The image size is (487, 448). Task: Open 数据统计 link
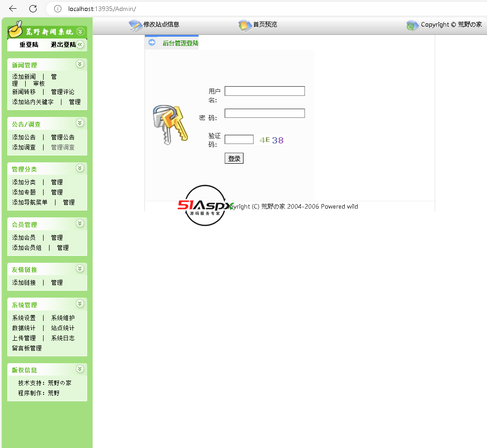(x=24, y=328)
